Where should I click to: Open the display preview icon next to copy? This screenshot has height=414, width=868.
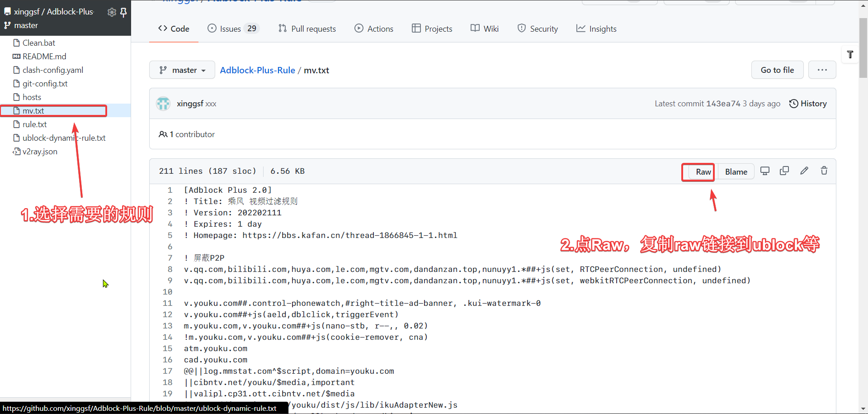click(x=765, y=171)
